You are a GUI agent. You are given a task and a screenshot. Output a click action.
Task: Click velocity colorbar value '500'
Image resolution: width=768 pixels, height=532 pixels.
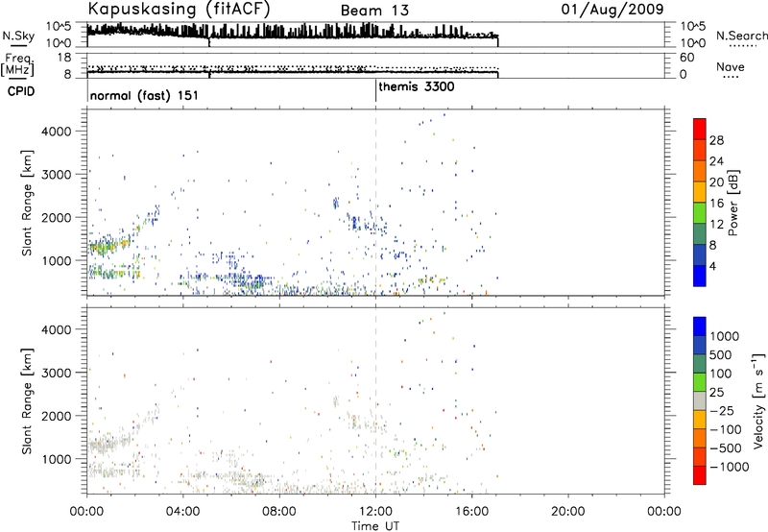pyautogui.click(x=720, y=354)
